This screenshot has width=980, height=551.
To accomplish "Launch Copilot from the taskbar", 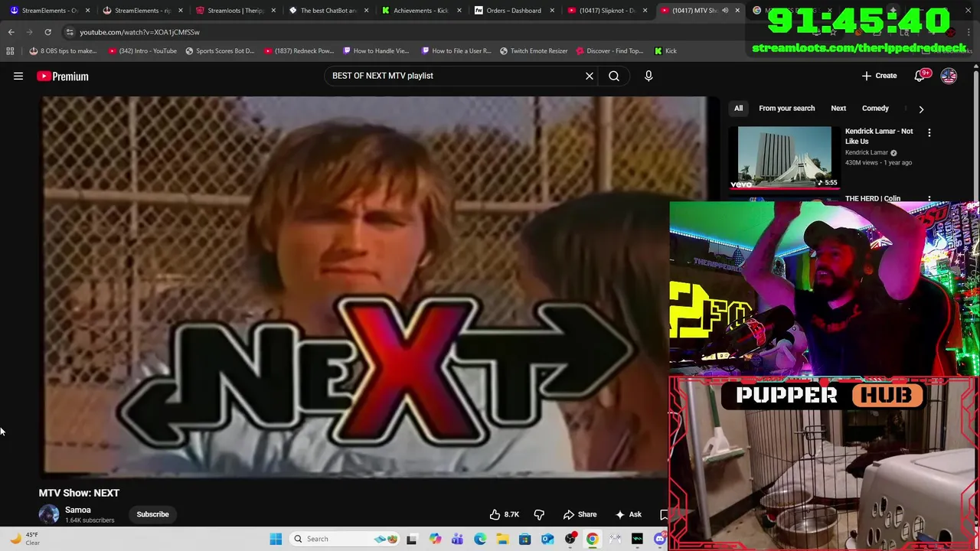I will pos(435,539).
